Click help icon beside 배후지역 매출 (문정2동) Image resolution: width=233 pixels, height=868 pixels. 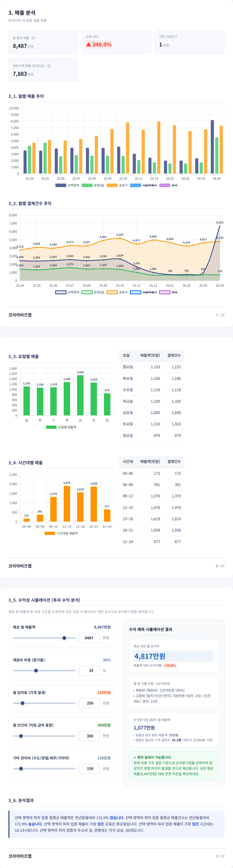[49, 66]
